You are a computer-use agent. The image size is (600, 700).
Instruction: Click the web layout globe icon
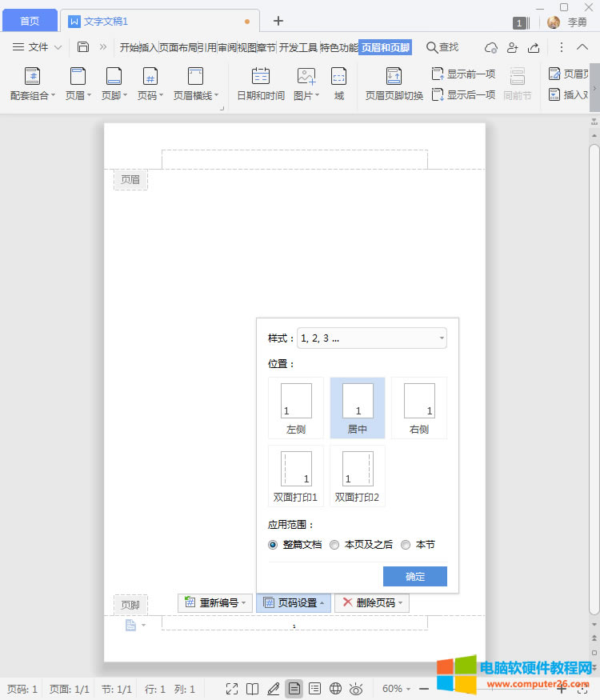[336, 689]
